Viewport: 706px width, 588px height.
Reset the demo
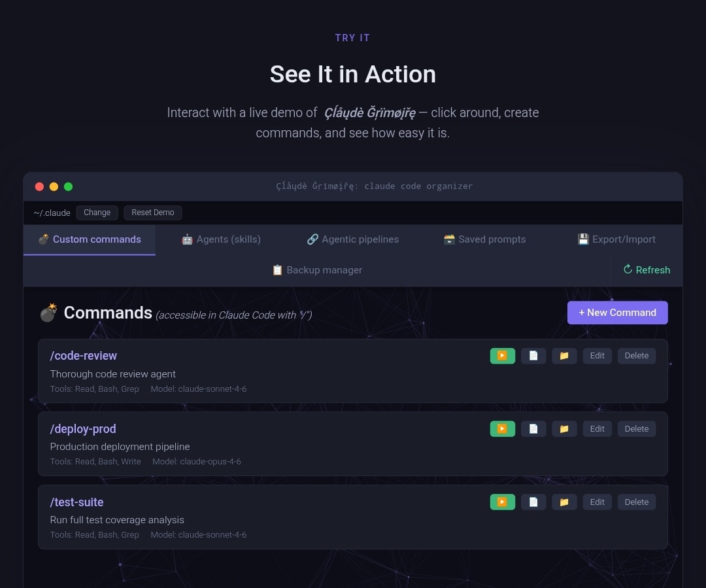click(x=152, y=212)
